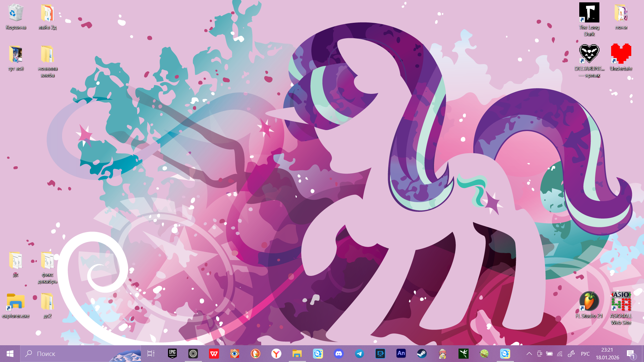Open Adobe Animate taskbar icon

[x=401, y=353]
